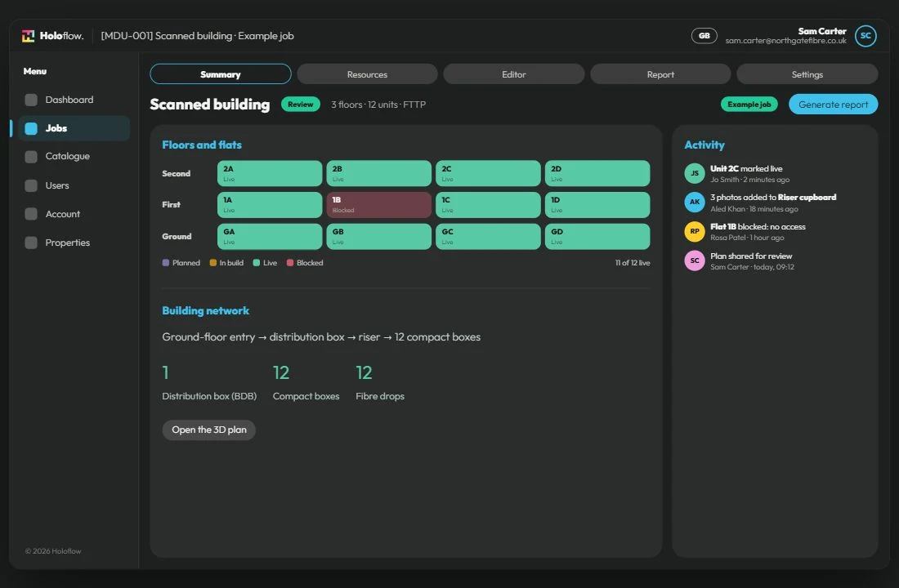Open Dashboard from the menu
This screenshot has height=588, width=899.
pyautogui.click(x=74, y=100)
